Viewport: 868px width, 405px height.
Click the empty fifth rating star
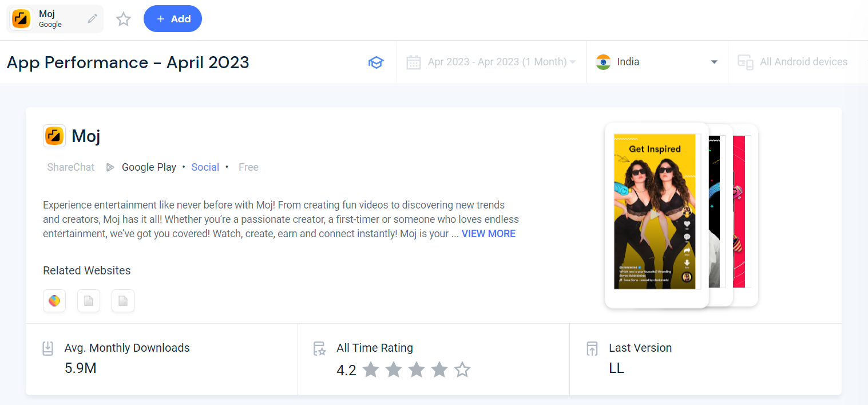pyautogui.click(x=462, y=370)
